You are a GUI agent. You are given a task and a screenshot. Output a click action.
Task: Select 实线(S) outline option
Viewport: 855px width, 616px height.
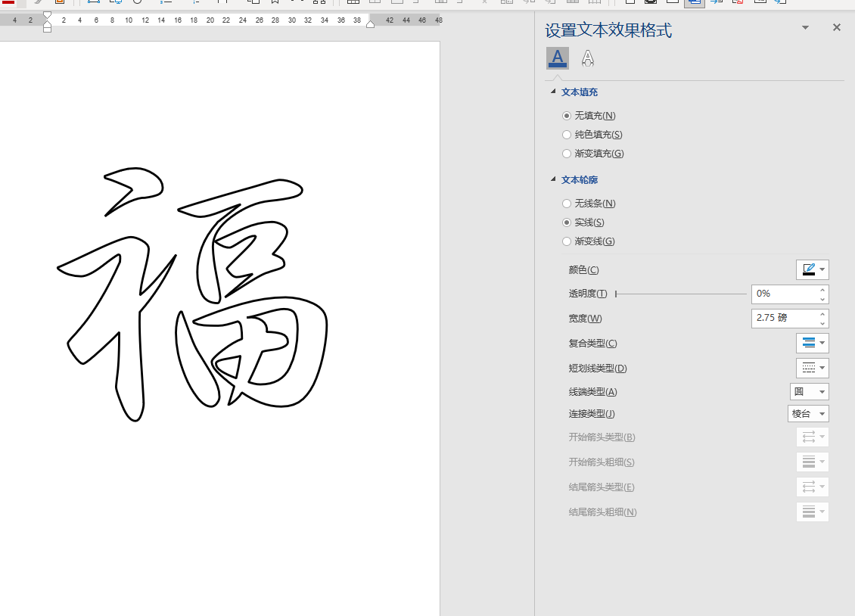tap(567, 222)
